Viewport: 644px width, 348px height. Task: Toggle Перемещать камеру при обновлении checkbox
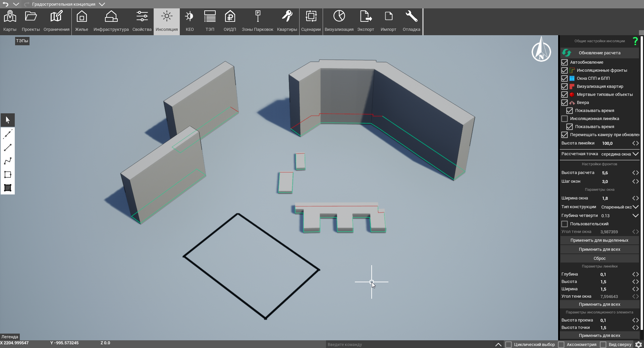(565, 135)
